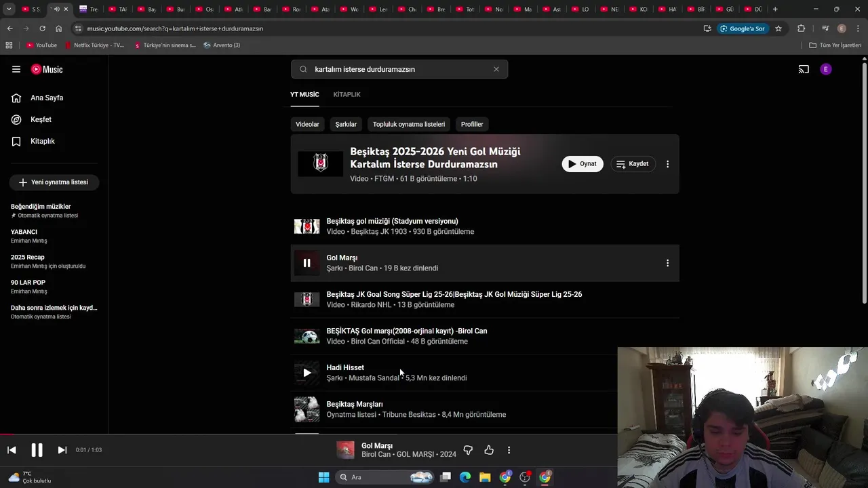Open Beşiktaş JK Goal Song Süper Lig result
Image resolution: width=868 pixels, height=488 pixels.
(454, 294)
